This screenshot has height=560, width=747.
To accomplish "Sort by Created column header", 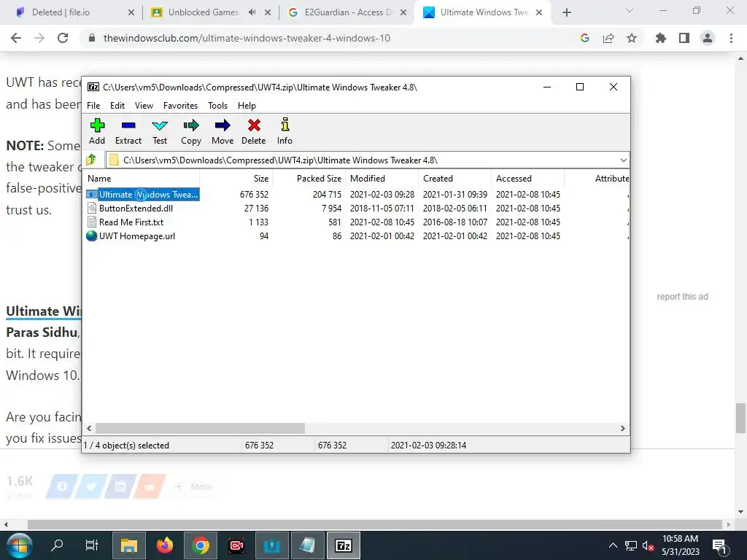I will tap(455, 179).
